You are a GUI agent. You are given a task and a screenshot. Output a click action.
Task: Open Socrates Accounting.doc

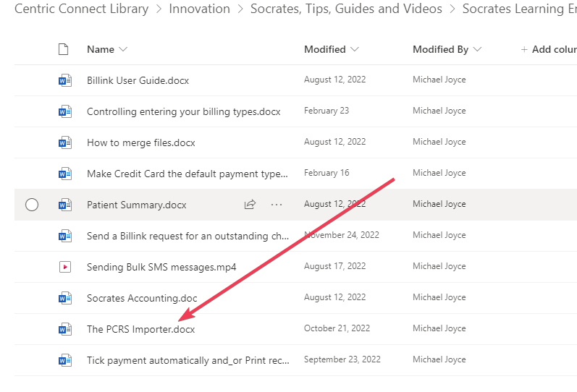point(142,298)
